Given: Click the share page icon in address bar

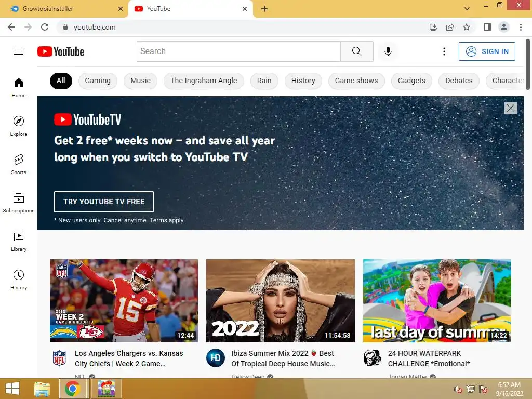Looking at the screenshot, I should pyautogui.click(x=450, y=27).
